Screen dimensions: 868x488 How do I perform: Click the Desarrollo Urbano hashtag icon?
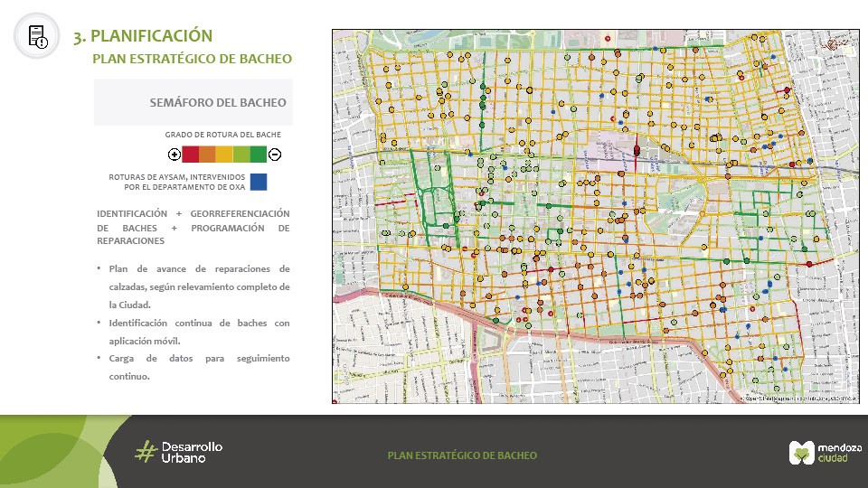coord(146,453)
